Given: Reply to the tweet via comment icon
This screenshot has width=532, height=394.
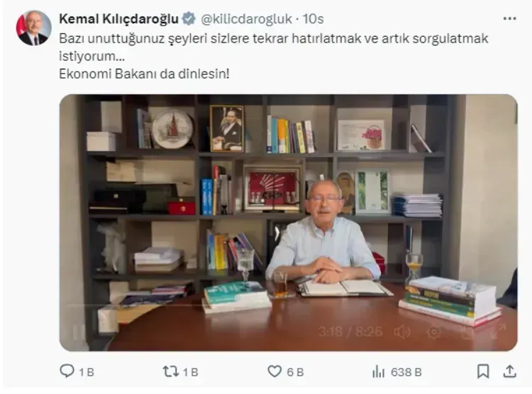Looking at the screenshot, I should coord(67,371).
